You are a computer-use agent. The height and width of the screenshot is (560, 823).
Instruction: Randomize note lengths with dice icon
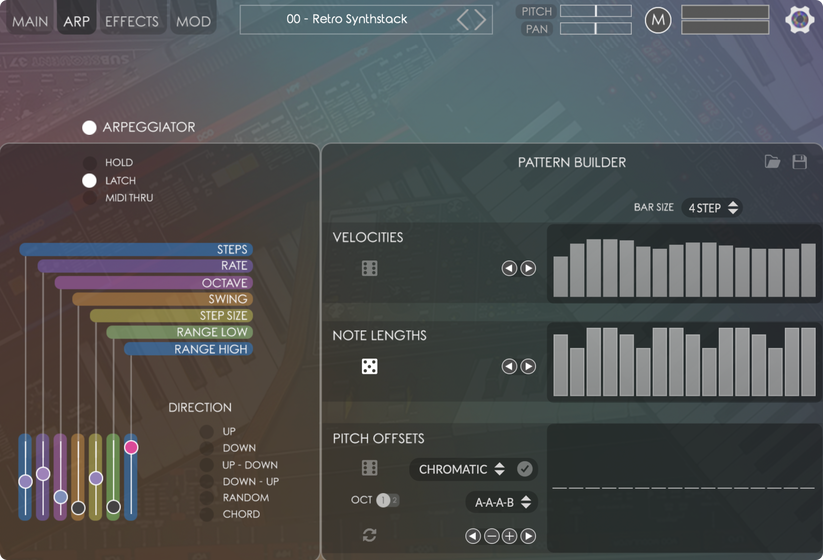369,367
